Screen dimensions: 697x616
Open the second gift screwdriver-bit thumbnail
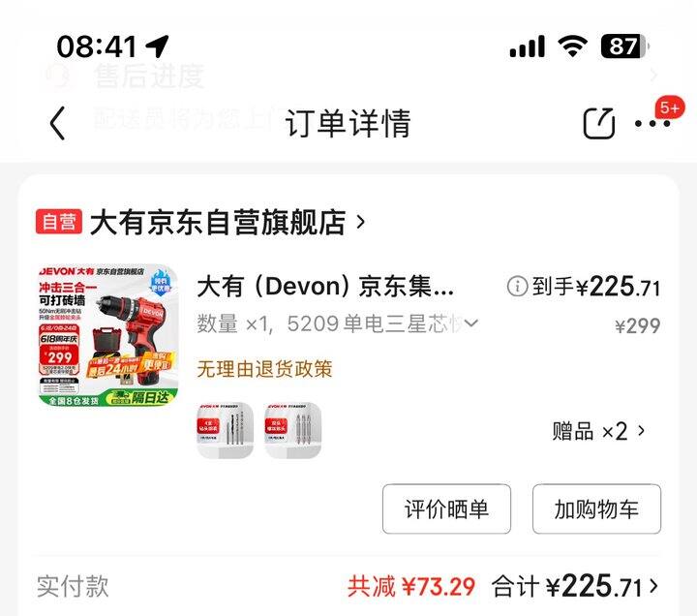(x=292, y=430)
